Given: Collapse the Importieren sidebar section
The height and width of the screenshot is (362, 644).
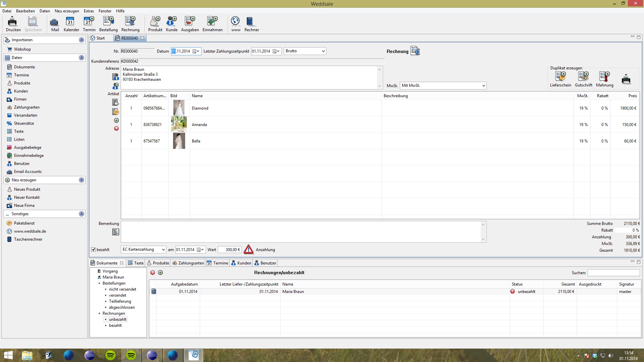Looking at the screenshot, I should (82, 40).
